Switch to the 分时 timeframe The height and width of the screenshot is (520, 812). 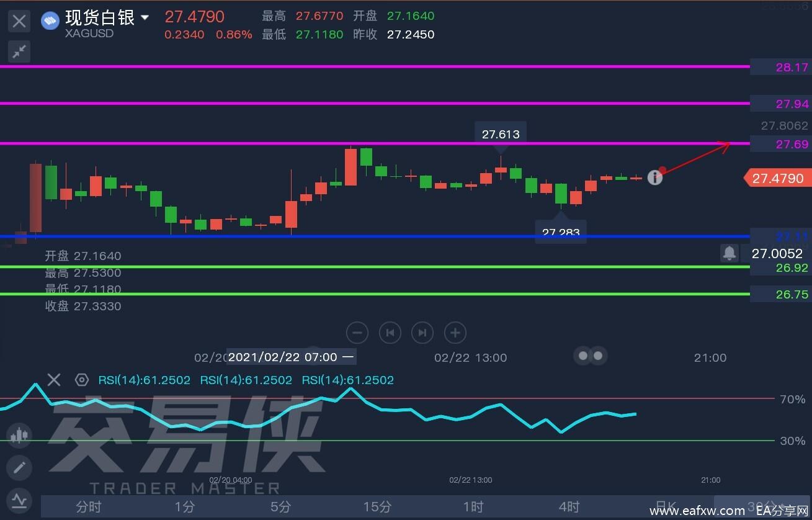point(89,507)
